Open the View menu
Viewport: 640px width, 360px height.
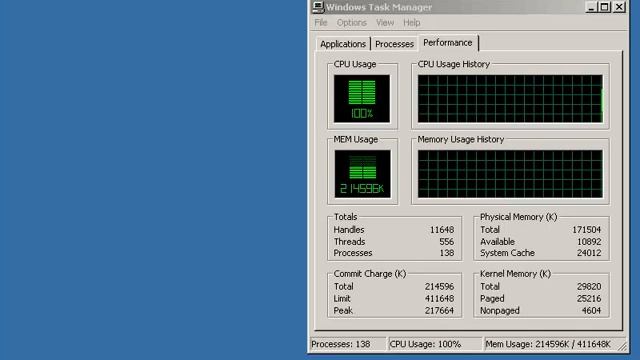(x=384, y=23)
